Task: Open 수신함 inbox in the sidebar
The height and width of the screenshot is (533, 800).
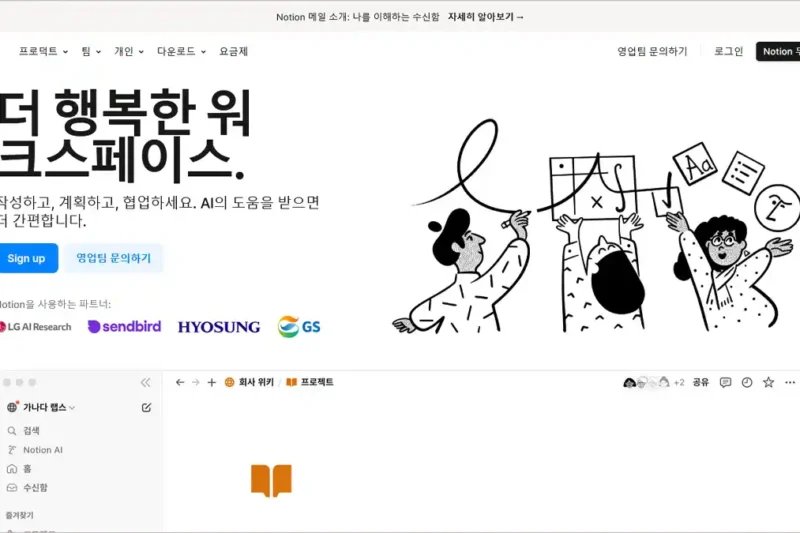Action: (27, 488)
